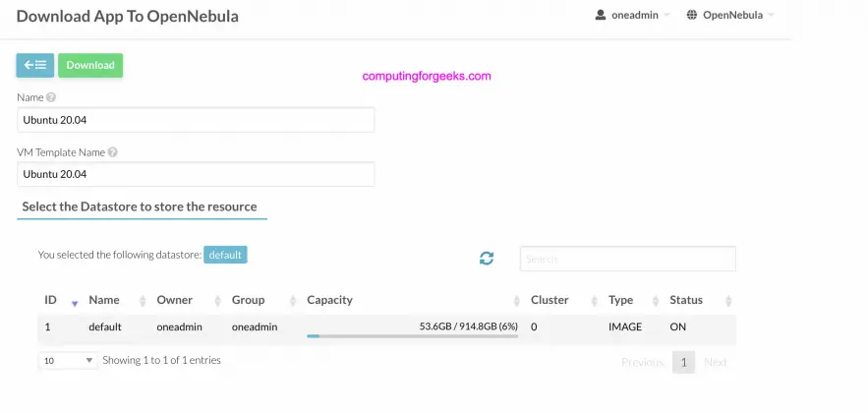Focus the Name input field
Screen dimensions: 868x413
pos(196,120)
